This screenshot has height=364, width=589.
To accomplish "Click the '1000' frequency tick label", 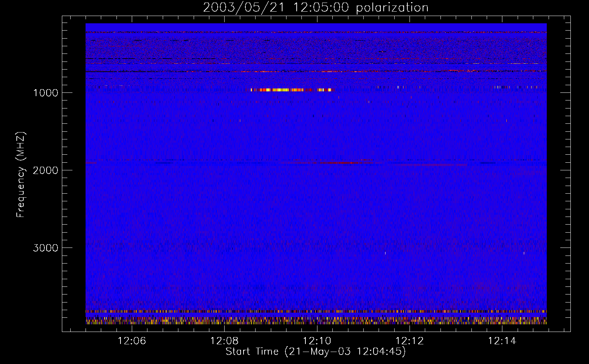I will pyautogui.click(x=46, y=93).
